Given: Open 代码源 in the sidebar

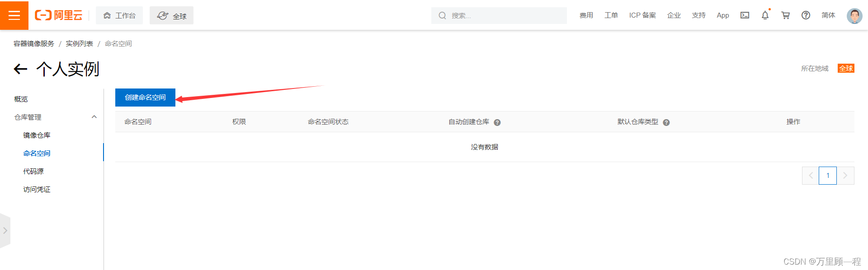Looking at the screenshot, I should click(33, 171).
